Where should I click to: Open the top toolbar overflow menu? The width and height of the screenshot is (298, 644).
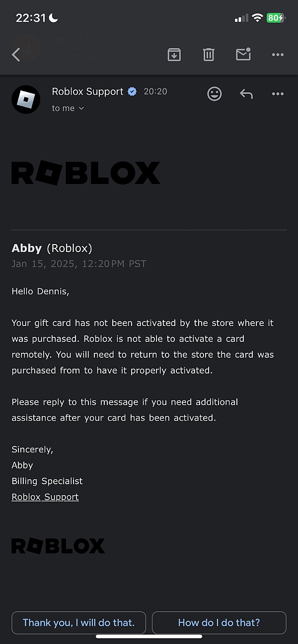coord(278,55)
